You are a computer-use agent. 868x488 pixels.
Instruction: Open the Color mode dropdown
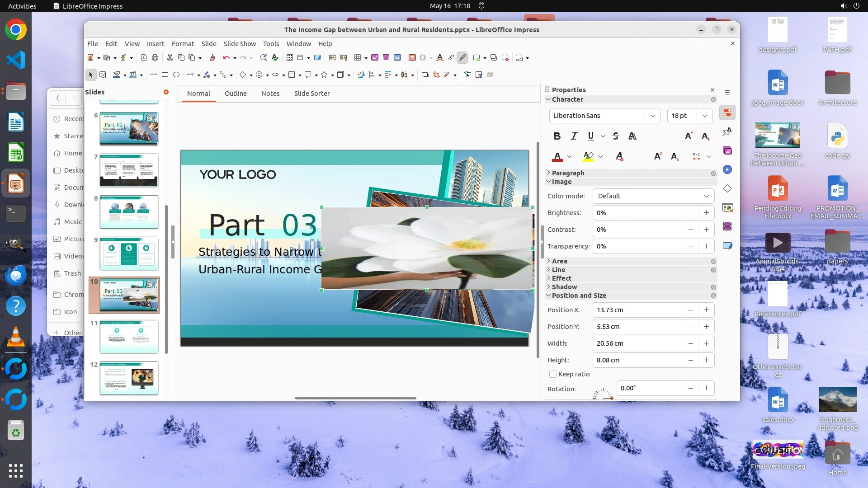point(653,196)
